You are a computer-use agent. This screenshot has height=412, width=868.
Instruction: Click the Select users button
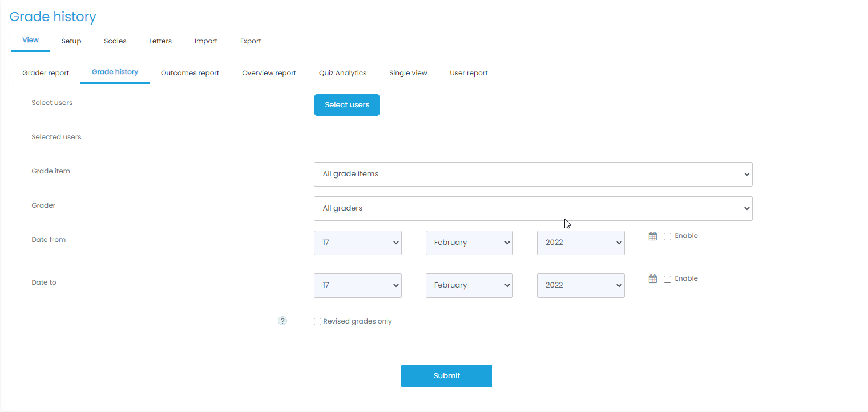click(x=346, y=105)
